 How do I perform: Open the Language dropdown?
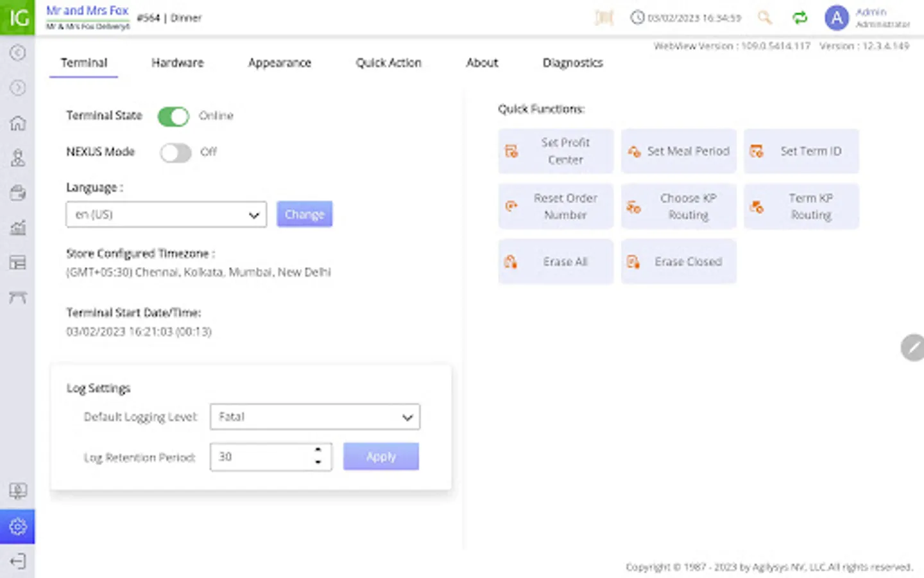click(x=166, y=215)
